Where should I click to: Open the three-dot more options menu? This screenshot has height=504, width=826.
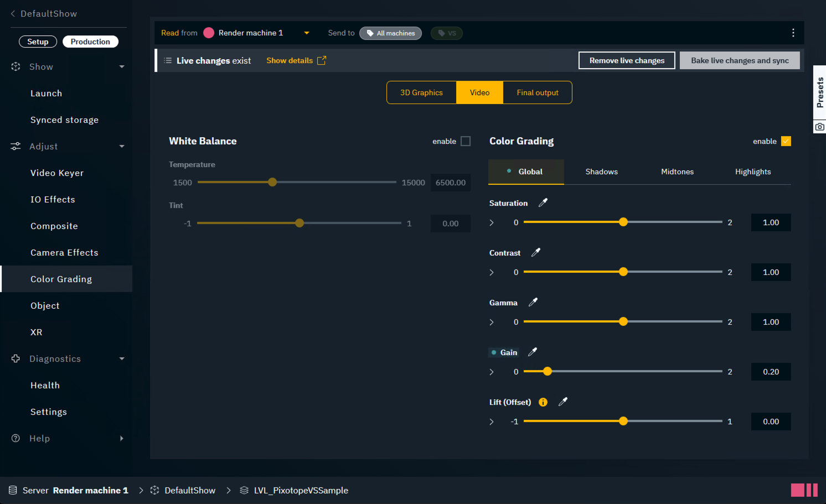click(793, 33)
